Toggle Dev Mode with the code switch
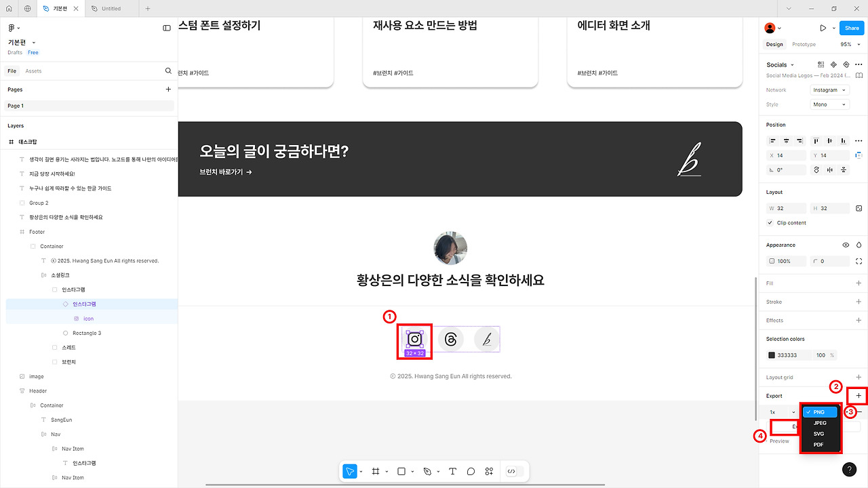The width and height of the screenshot is (868, 488). [512, 471]
